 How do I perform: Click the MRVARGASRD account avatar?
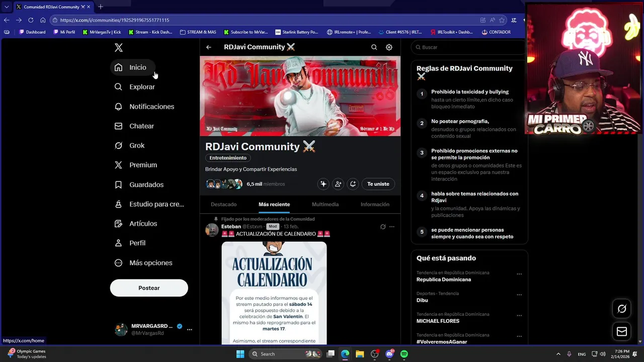[x=121, y=330]
